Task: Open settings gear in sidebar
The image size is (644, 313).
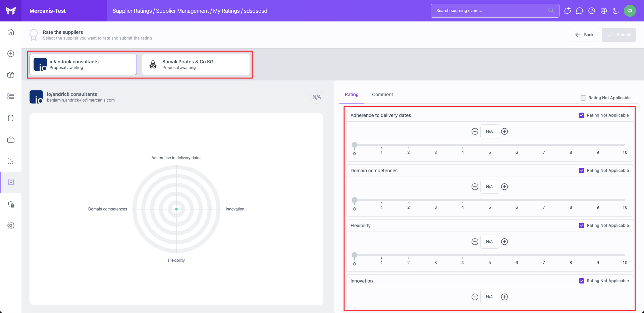Action: click(x=11, y=226)
